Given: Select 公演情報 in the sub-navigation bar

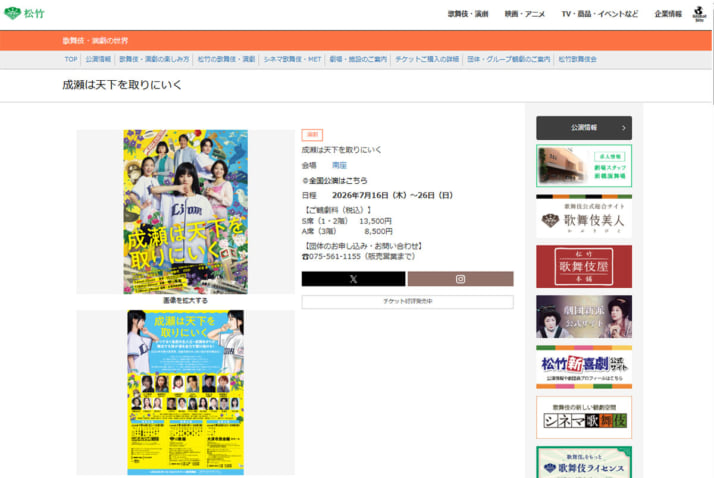Looking at the screenshot, I should [98, 59].
